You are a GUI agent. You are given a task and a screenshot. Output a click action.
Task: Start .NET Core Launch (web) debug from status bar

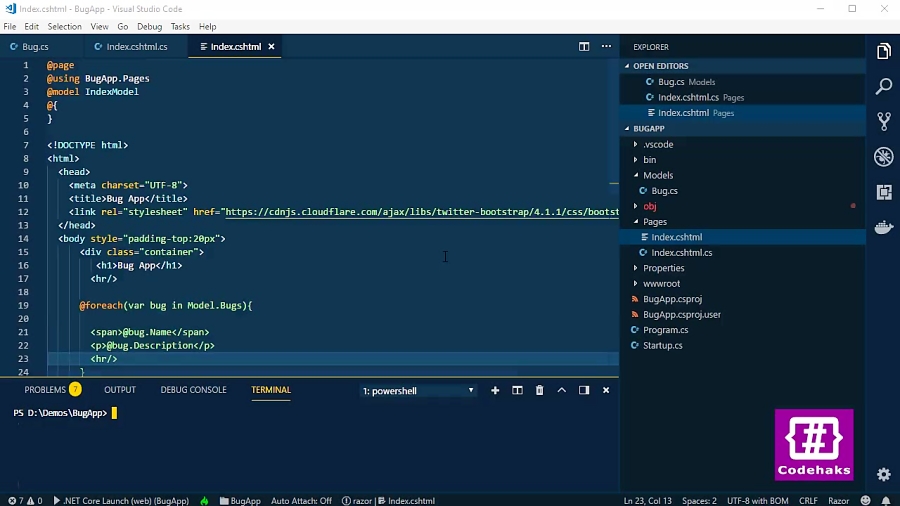(121, 500)
